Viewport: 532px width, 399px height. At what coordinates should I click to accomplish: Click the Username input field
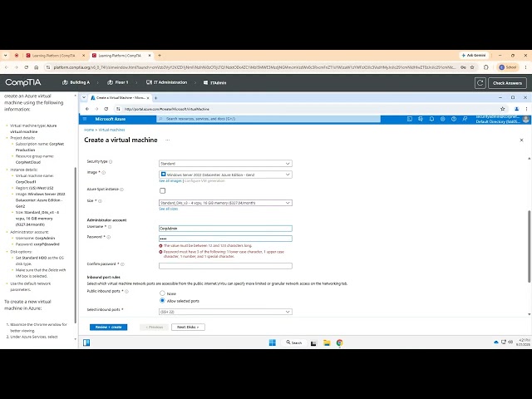pyautogui.click(x=225, y=229)
